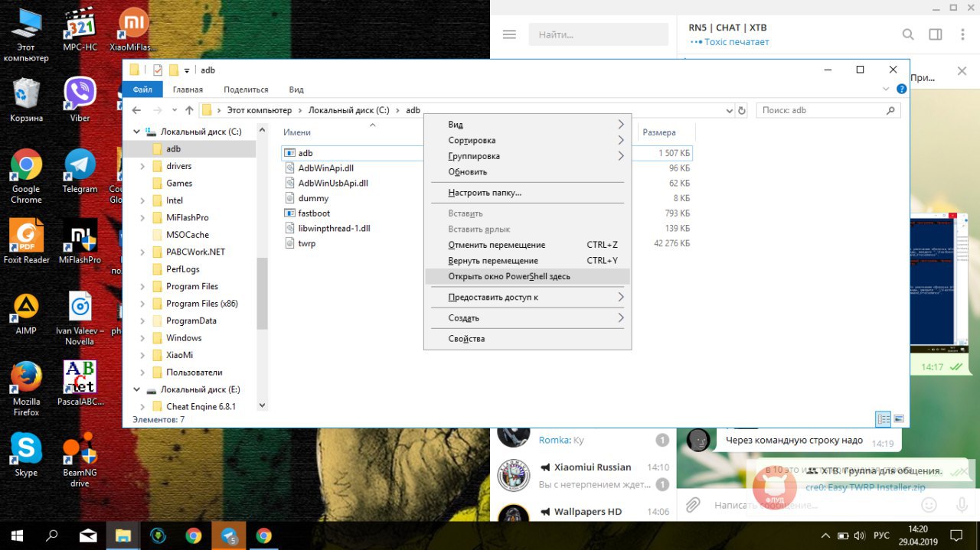The image size is (980, 550).
Task: Open ribbon tab Вид
Action: (296, 89)
